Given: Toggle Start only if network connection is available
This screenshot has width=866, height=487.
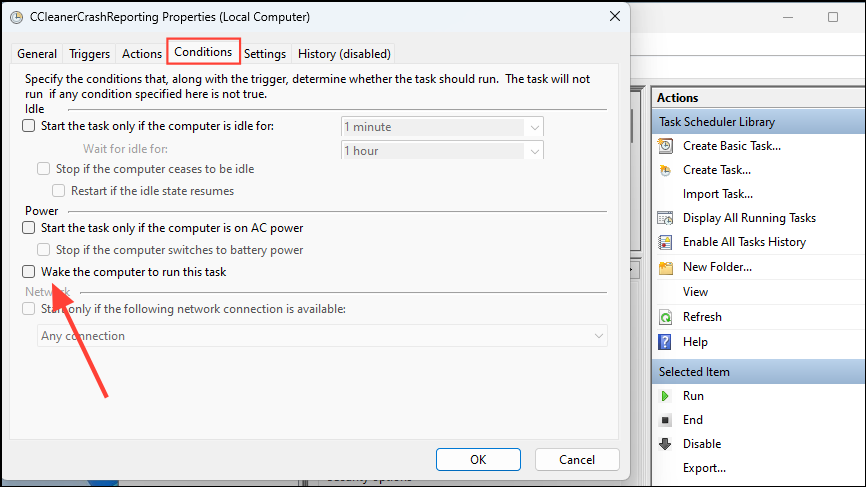Looking at the screenshot, I should (29, 309).
